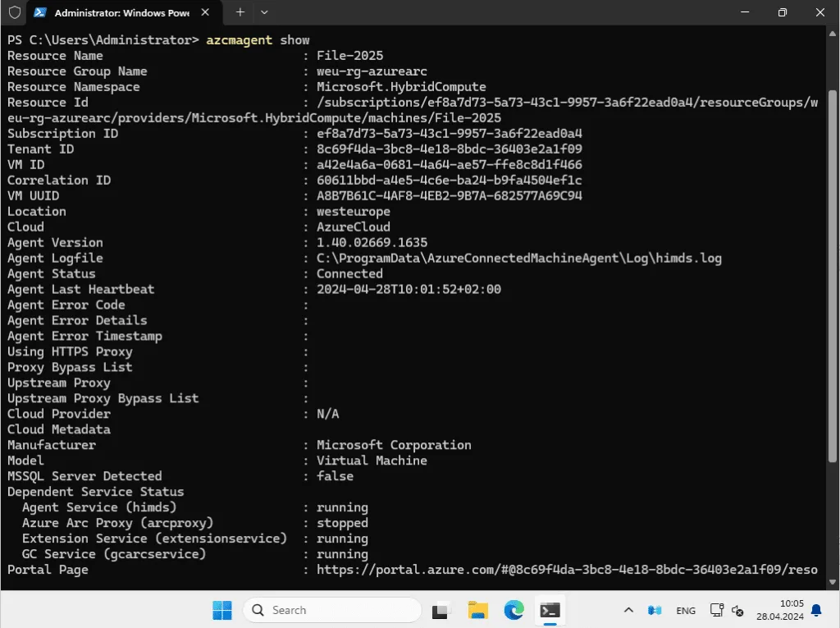840x628 pixels.
Task: Open the notification bell icon
Action: 816,610
